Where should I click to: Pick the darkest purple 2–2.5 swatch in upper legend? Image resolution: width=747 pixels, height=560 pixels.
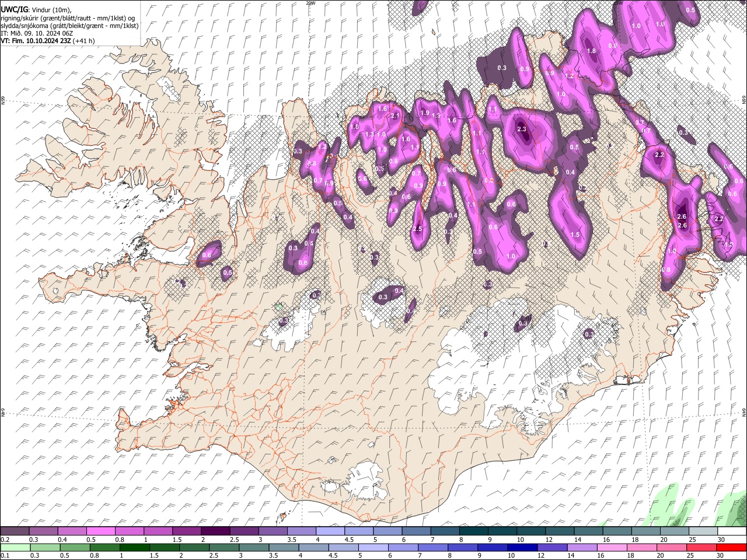pos(215,531)
